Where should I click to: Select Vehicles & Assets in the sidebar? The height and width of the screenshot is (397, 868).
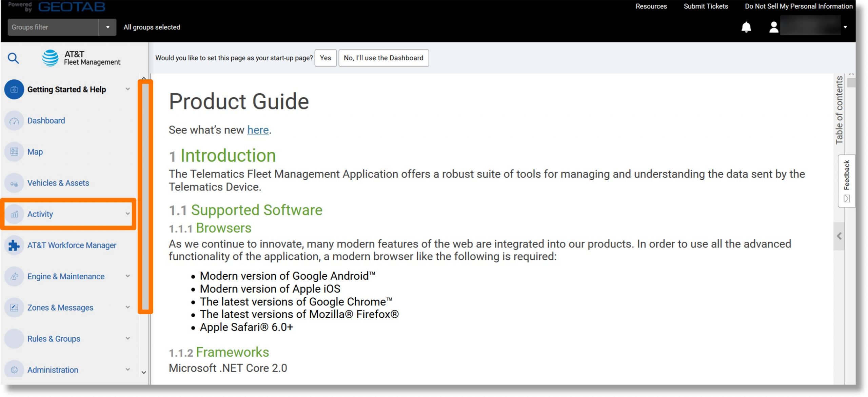tap(58, 183)
